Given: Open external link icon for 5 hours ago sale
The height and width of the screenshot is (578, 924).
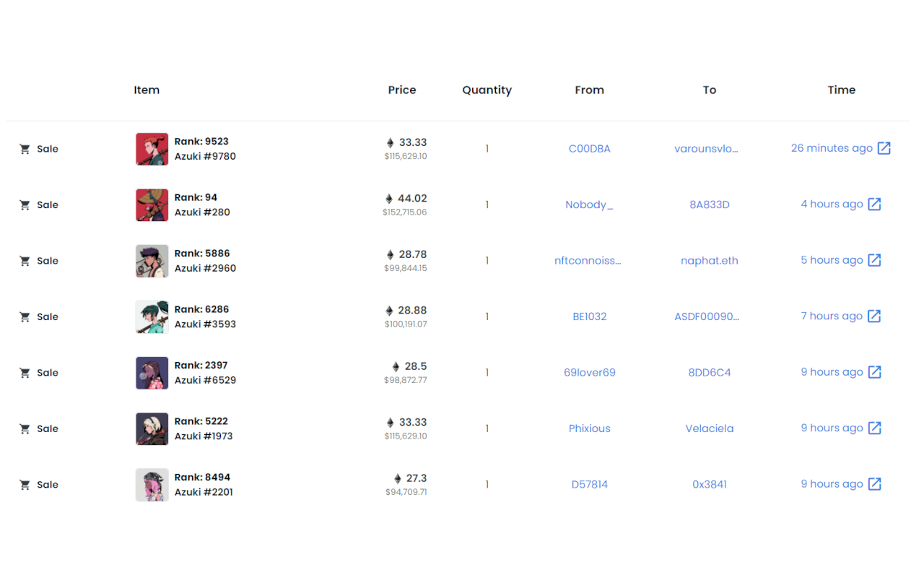Looking at the screenshot, I should click(874, 260).
